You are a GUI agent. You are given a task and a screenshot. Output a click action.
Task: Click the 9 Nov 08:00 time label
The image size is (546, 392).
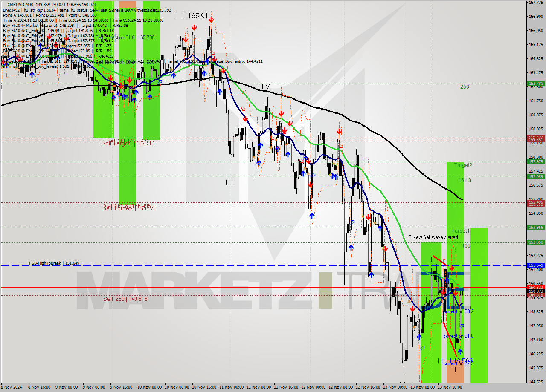(94, 388)
